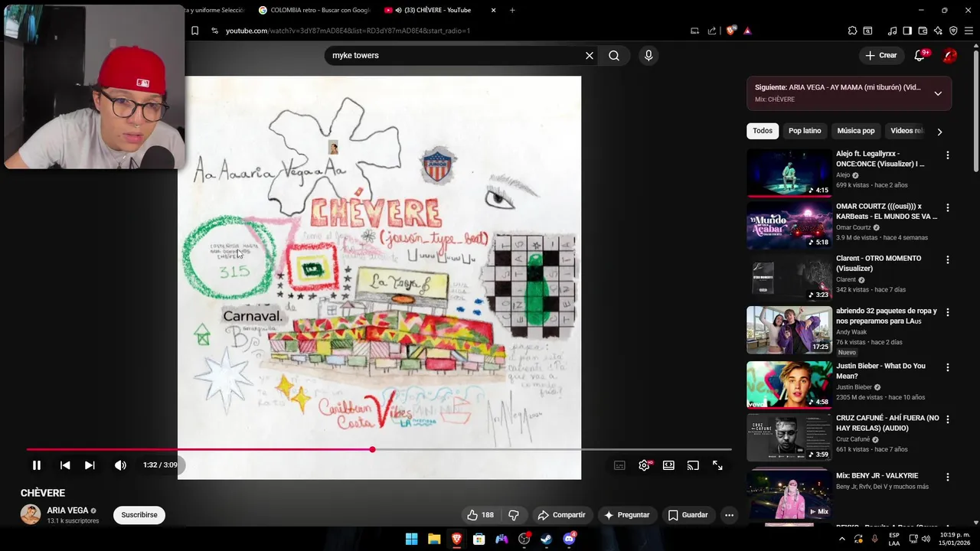Open the Windows Start menu

(411, 539)
